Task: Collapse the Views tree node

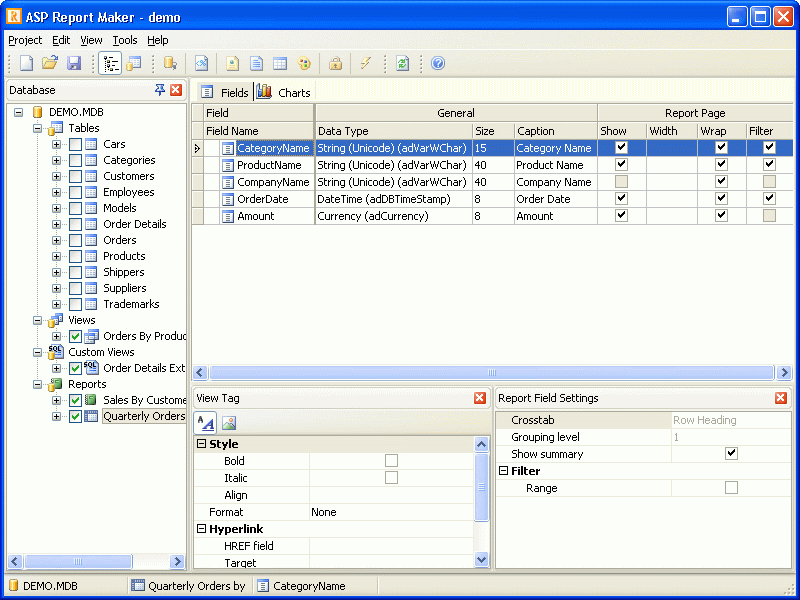Action: pyautogui.click(x=37, y=320)
